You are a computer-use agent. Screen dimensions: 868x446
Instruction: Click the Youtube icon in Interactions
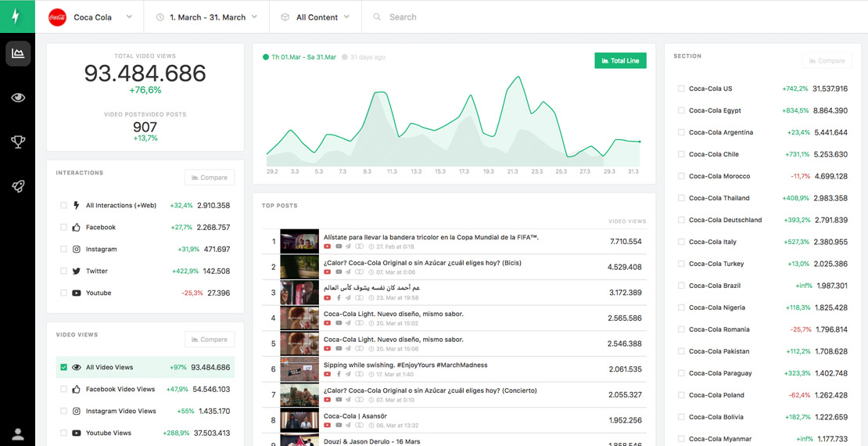(x=77, y=293)
